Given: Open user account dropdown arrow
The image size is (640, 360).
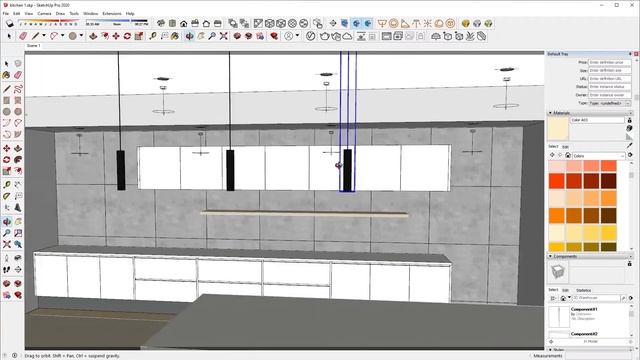Looking at the screenshot, I should [x=297, y=36].
